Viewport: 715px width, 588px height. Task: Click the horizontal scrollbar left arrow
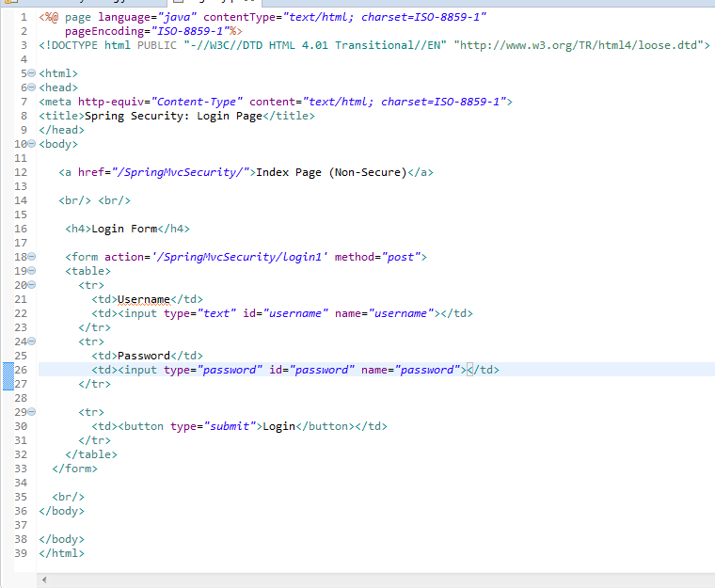[44, 580]
